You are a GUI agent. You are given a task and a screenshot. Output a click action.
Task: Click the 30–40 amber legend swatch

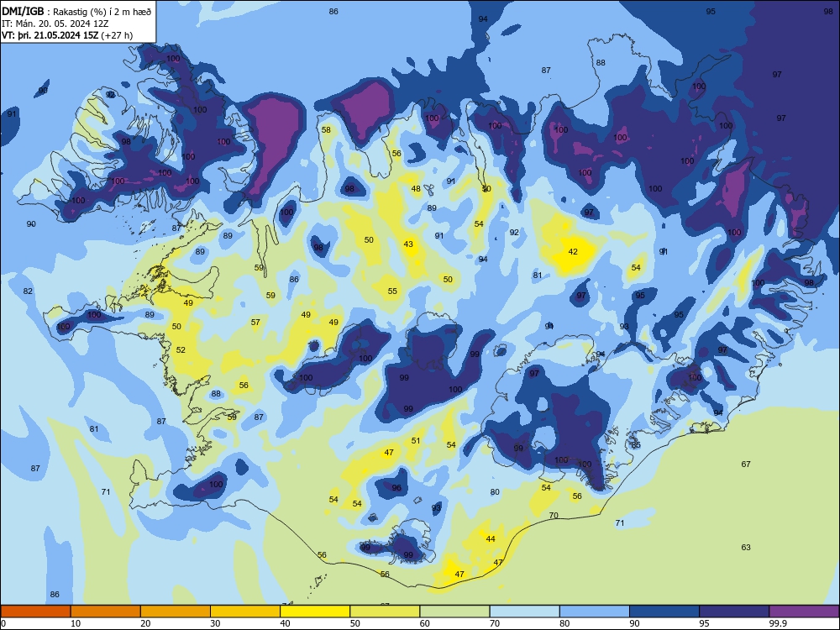click(x=245, y=612)
